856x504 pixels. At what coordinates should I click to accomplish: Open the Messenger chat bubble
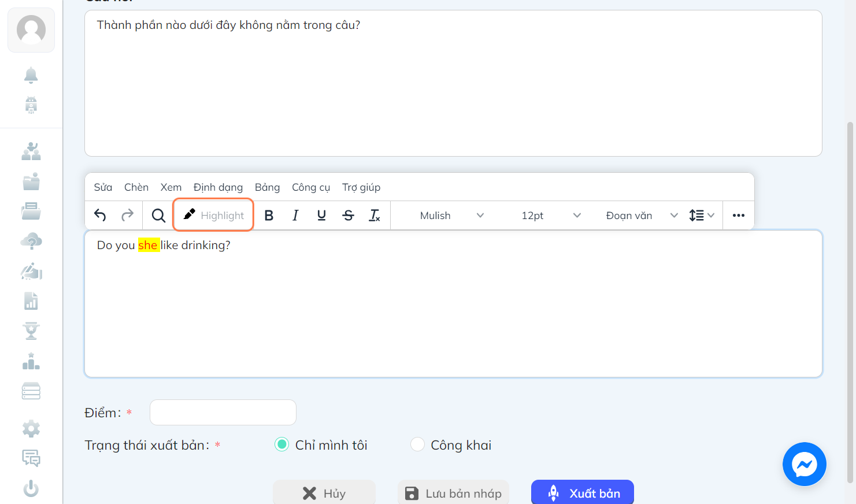[805, 464]
